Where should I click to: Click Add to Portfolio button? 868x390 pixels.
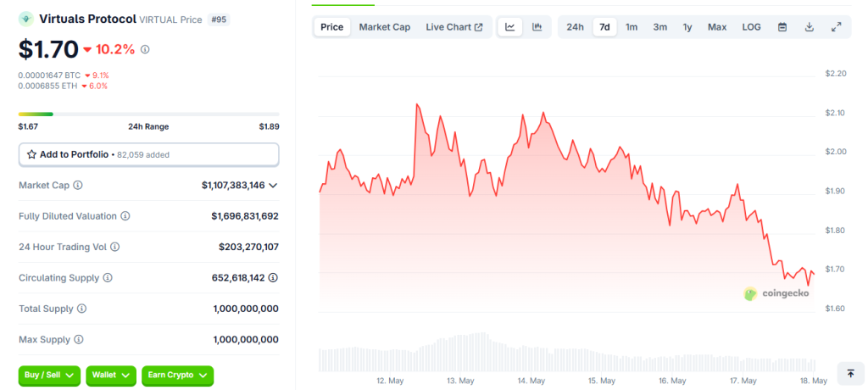(x=149, y=154)
